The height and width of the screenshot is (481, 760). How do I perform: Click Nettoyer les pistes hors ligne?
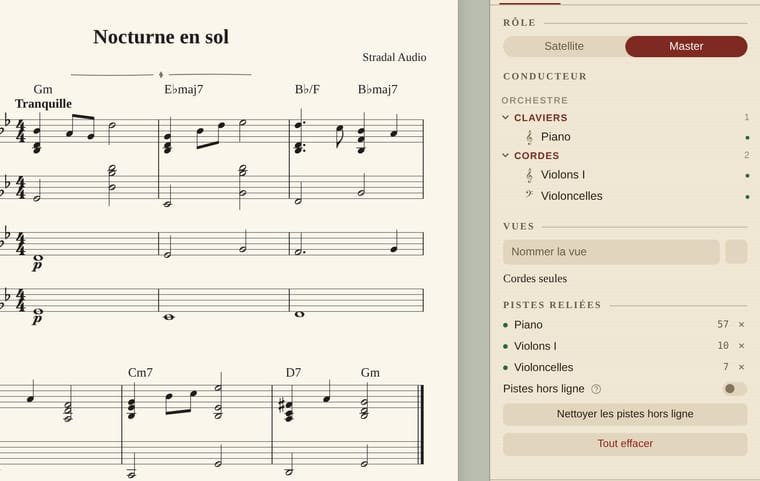[x=625, y=414]
